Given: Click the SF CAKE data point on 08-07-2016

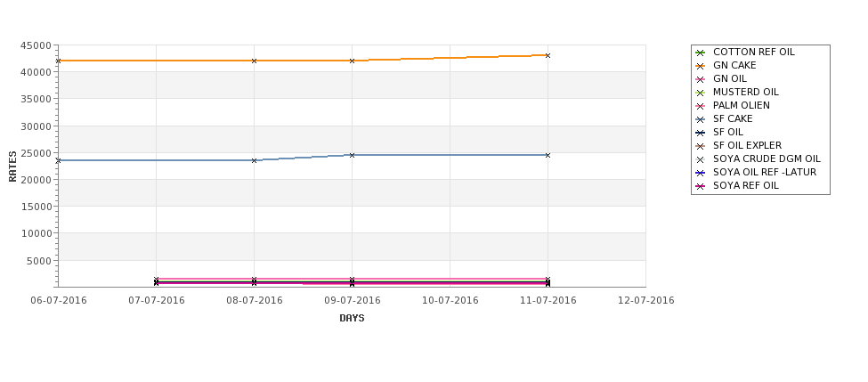Looking at the screenshot, I should (254, 160).
